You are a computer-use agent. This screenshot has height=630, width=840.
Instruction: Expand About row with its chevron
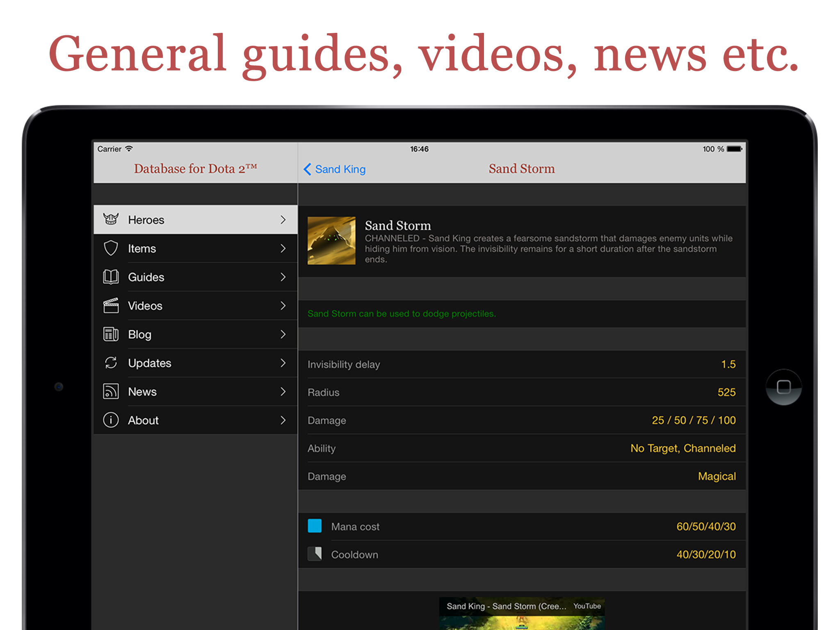283,420
